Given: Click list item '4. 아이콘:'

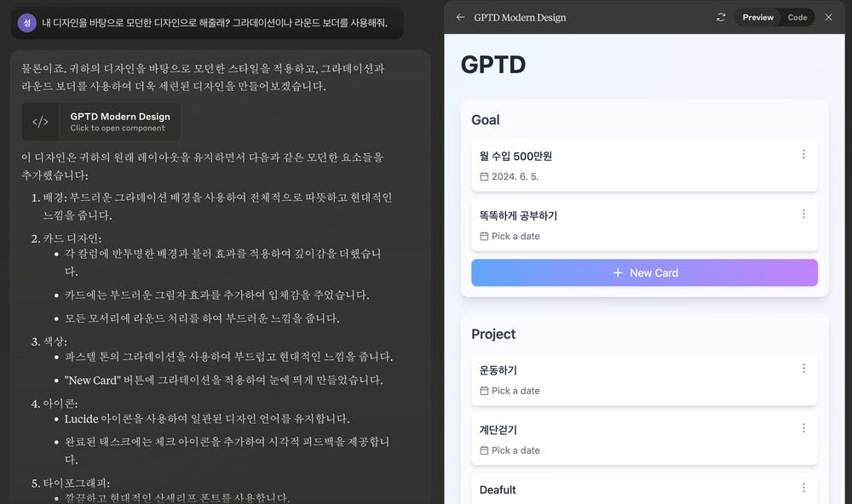Looking at the screenshot, I should [x=55, y=404].
